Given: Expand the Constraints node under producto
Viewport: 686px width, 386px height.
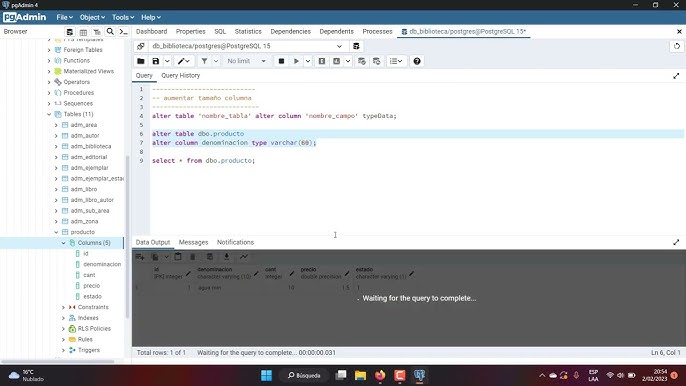Looking at the screenshot, I should pos(63,307).
